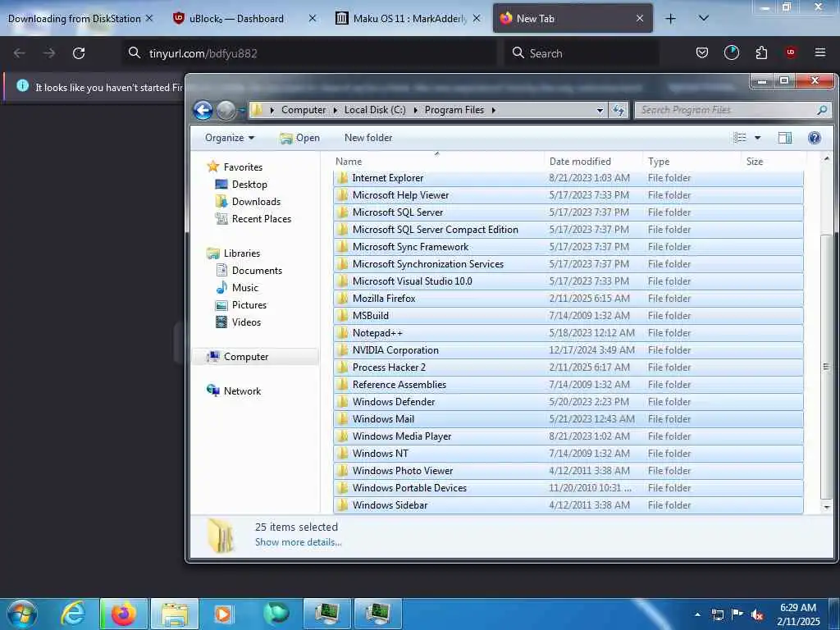Open the Firefox hamburger application menu
Screen dimensions: 840x630
pyautogui.click(x=819, y=52)
